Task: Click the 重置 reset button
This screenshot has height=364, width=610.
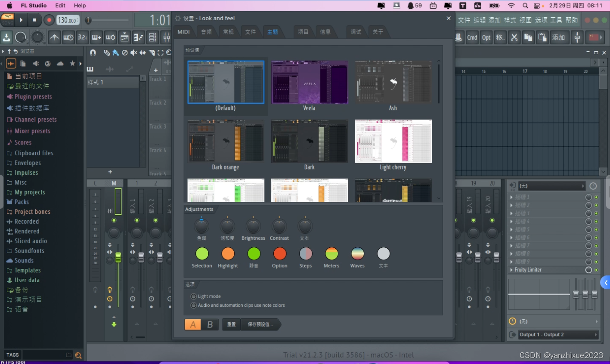Action: click(x=232, y=324)
